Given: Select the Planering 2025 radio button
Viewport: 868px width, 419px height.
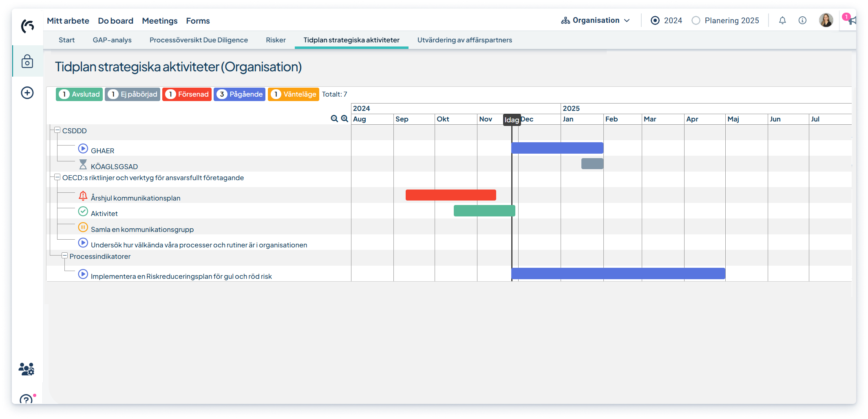Looking at the screenshot, I should (696, 20).
